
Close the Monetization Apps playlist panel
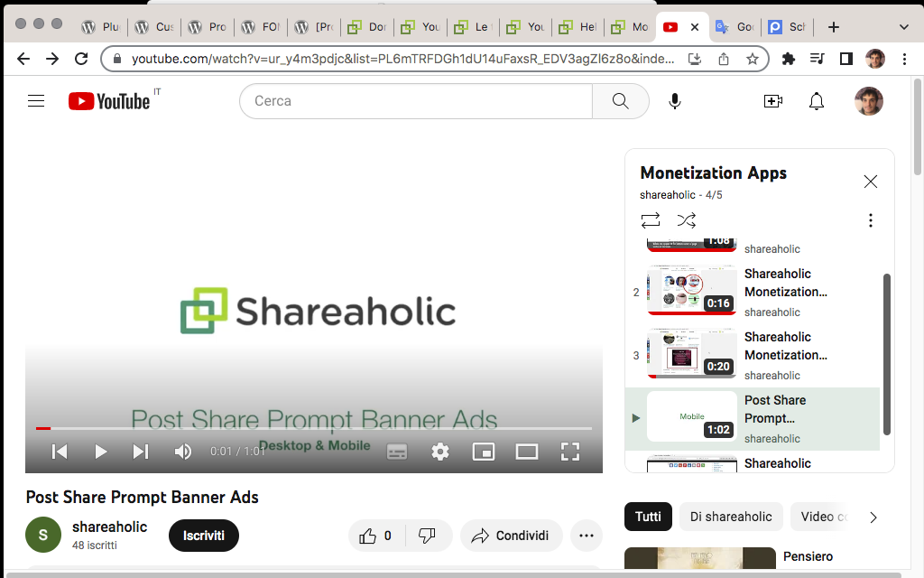(871, 182)
